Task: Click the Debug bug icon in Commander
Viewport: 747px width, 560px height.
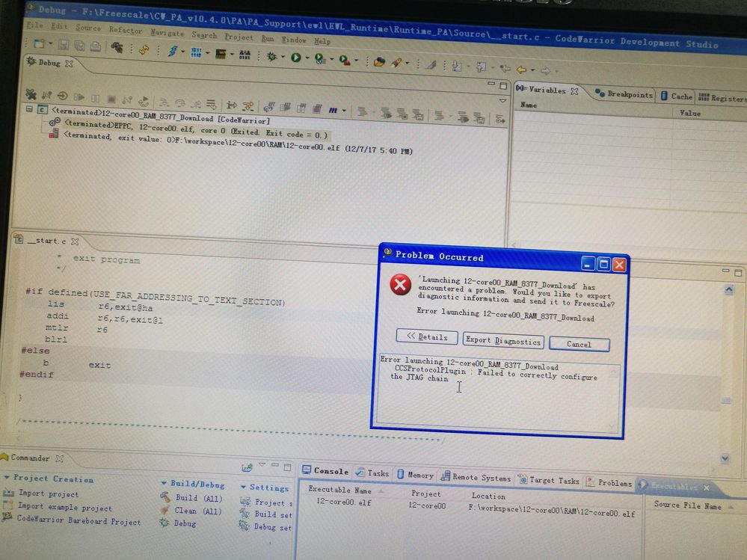Action: point(165,523)
